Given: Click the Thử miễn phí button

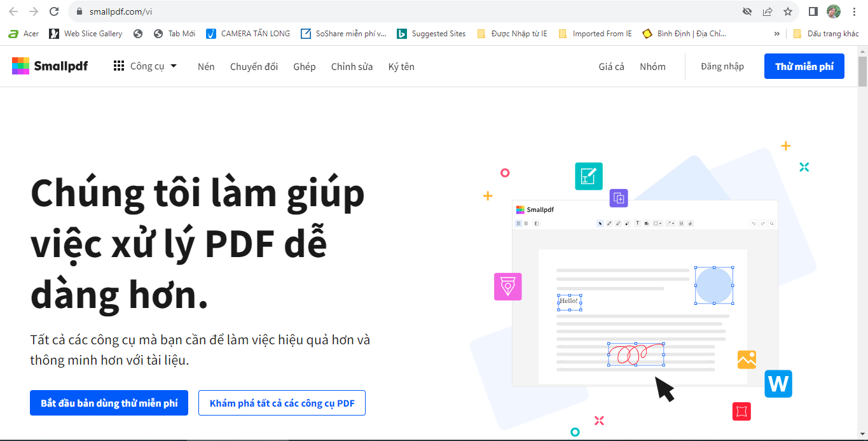Looking at the screenshot, I should coord(804,66).
